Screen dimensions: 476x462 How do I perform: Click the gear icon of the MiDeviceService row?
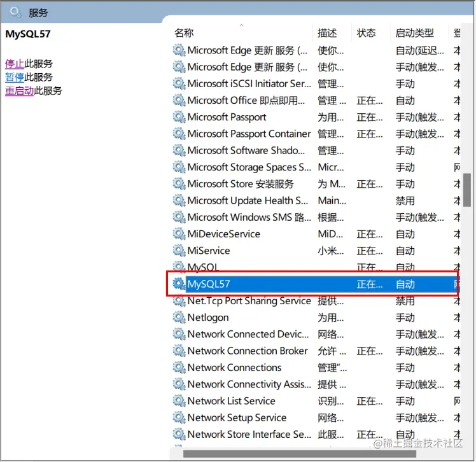point(179,234)
